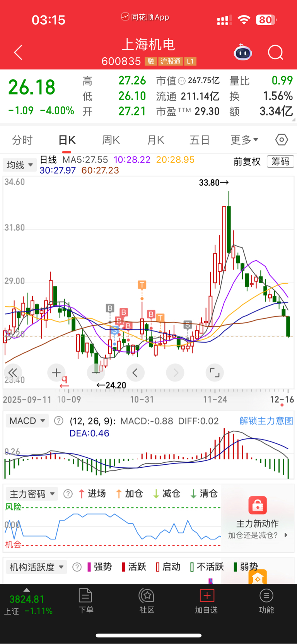297x644 pixels.
Task: Tap the DEA:0.46 value
Action: point(89,433)
